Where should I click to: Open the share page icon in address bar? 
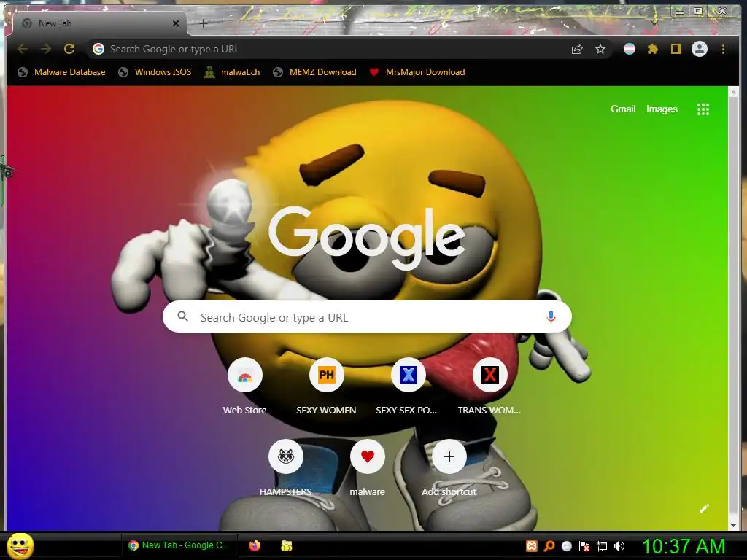(x=577, y=49)
